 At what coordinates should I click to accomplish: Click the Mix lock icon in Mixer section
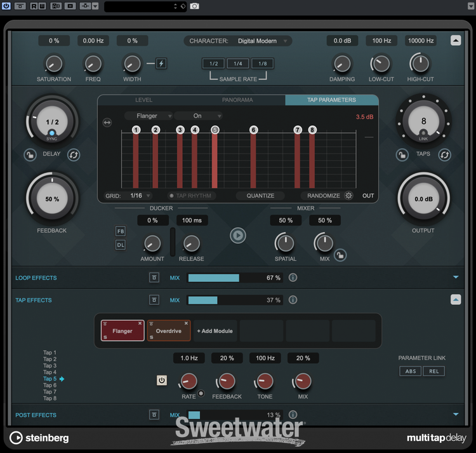pos(340,255)
